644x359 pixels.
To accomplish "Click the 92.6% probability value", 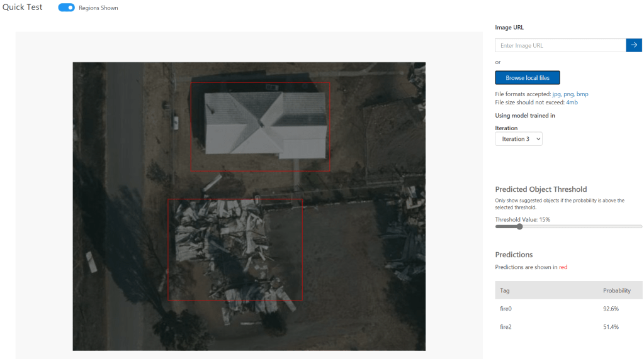I will (x=611, y=309).
